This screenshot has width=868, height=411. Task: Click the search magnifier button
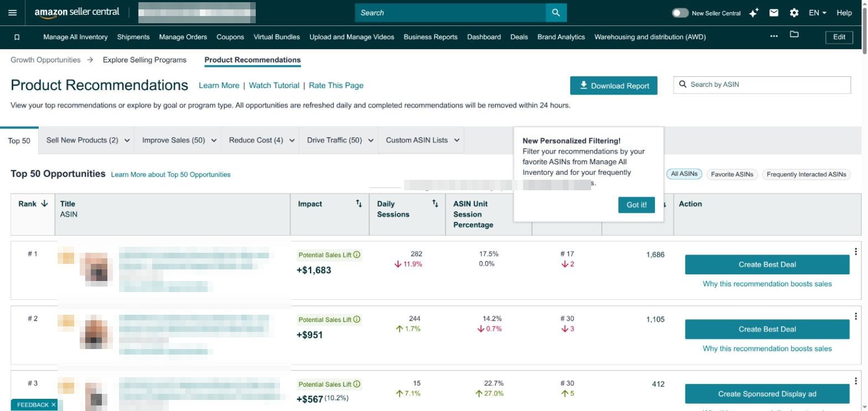556,13
